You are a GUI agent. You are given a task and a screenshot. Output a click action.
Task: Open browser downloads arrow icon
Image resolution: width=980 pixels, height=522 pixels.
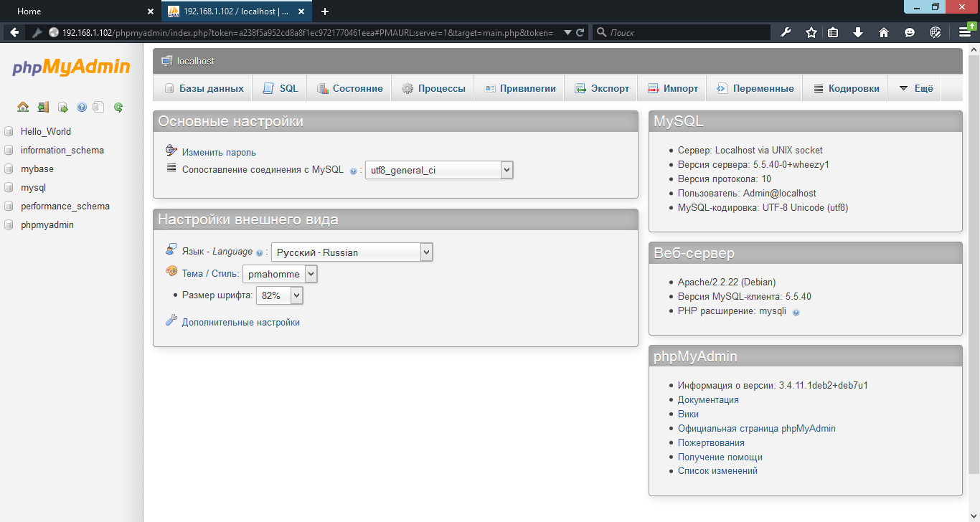tap(858, 32)
